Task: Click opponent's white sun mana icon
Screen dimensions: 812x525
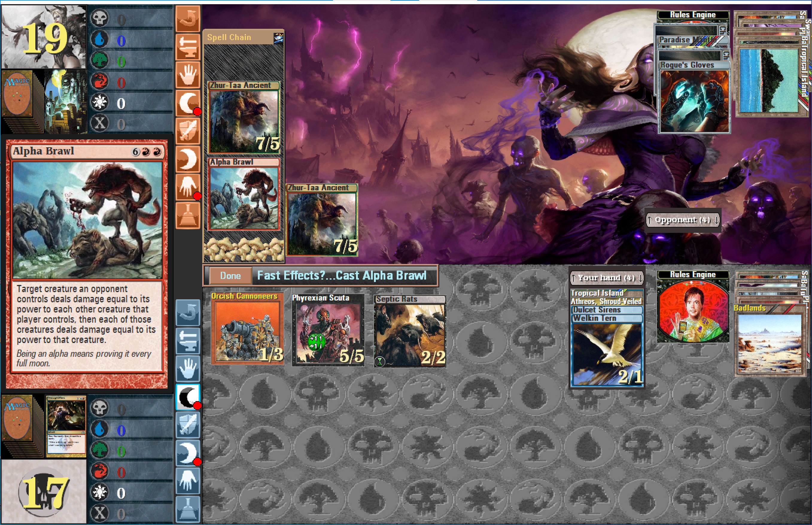Action: point(100,102)
